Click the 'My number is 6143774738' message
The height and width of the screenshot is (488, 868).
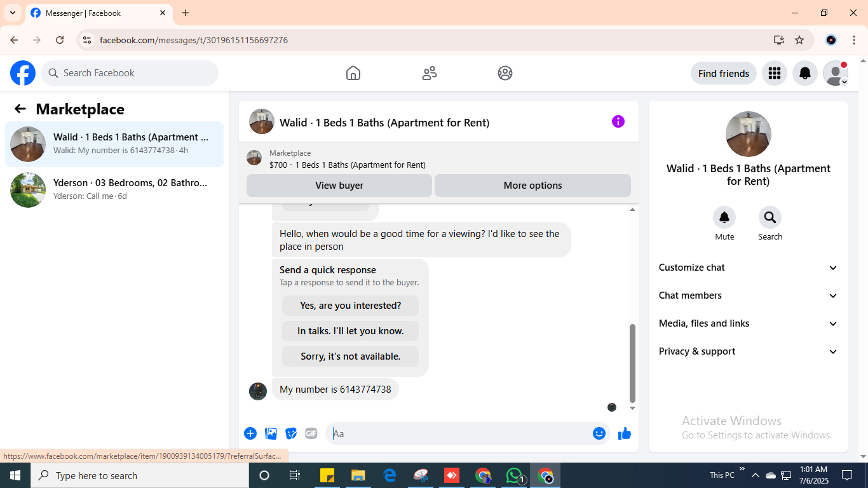336,390
